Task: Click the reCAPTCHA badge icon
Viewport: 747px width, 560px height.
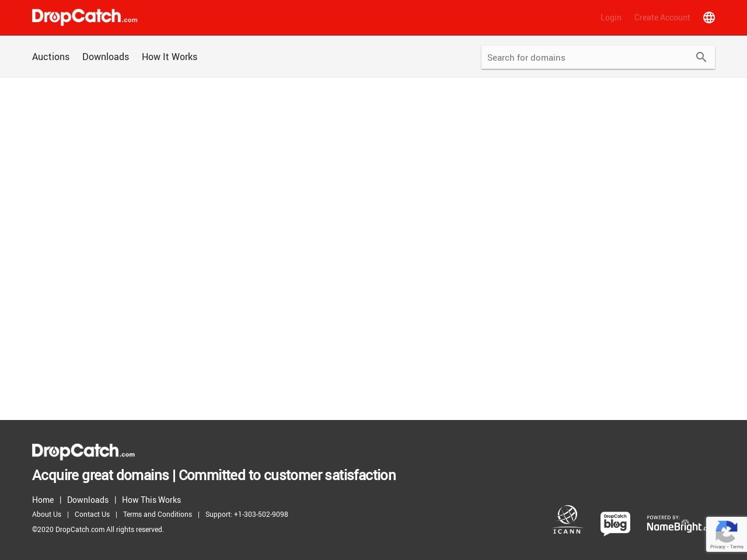Action: pos(726,534)
